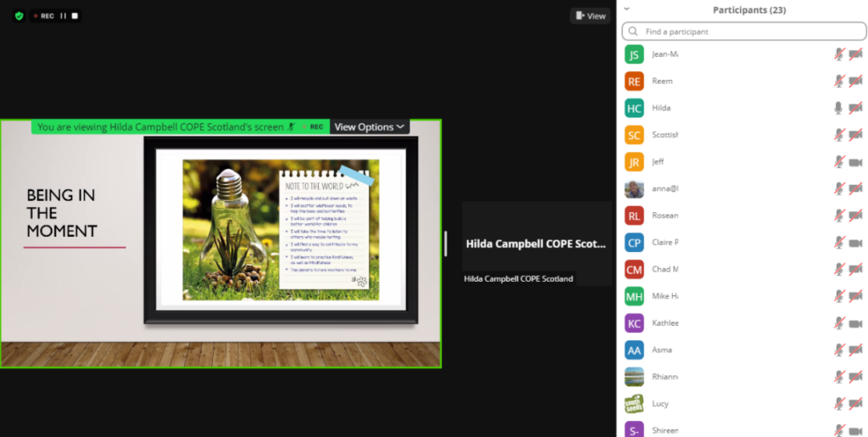Click anna@'s muted microphone icon
The height and width of the screenshot is (437, 868).
(839, 188)
